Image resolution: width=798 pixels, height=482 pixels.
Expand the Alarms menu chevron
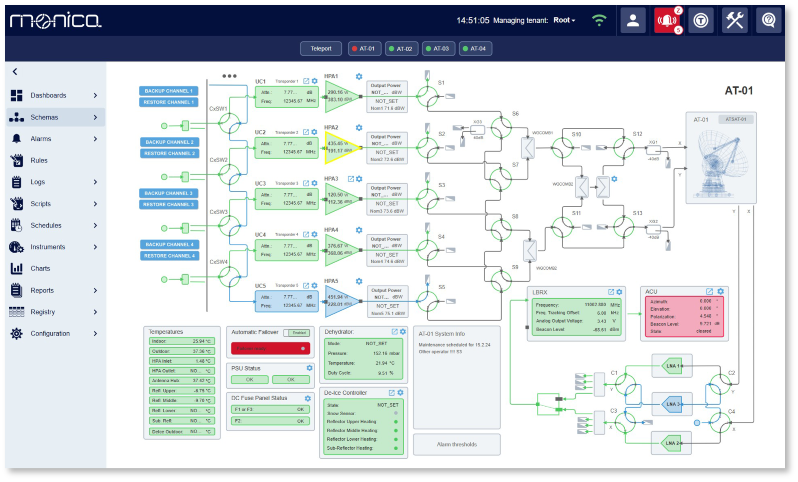coord(95,138)
